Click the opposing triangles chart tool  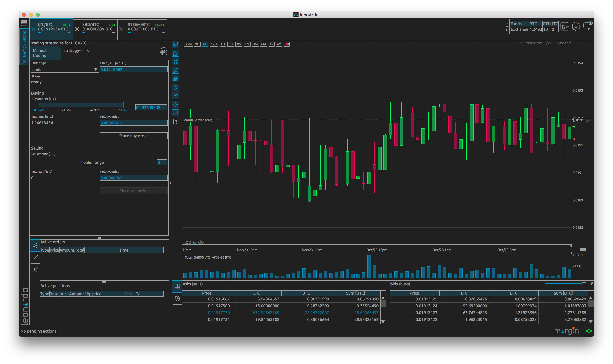[175, 70]
